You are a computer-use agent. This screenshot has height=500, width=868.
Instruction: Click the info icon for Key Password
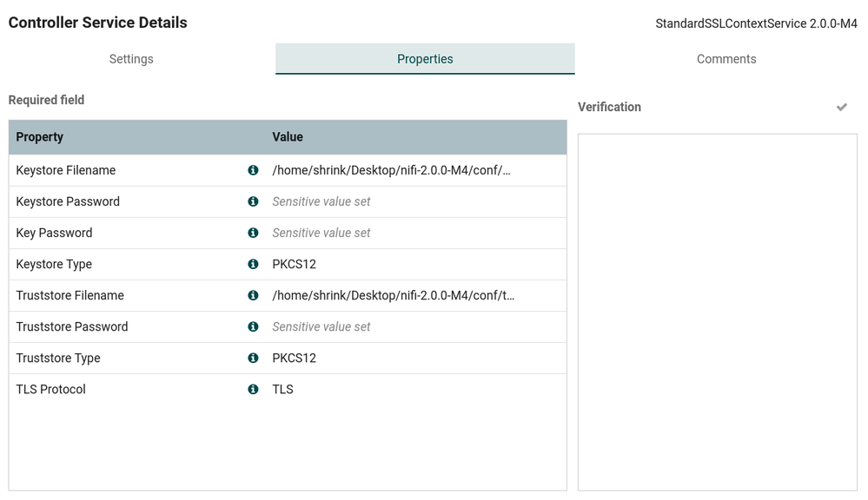tap(253, 233)
